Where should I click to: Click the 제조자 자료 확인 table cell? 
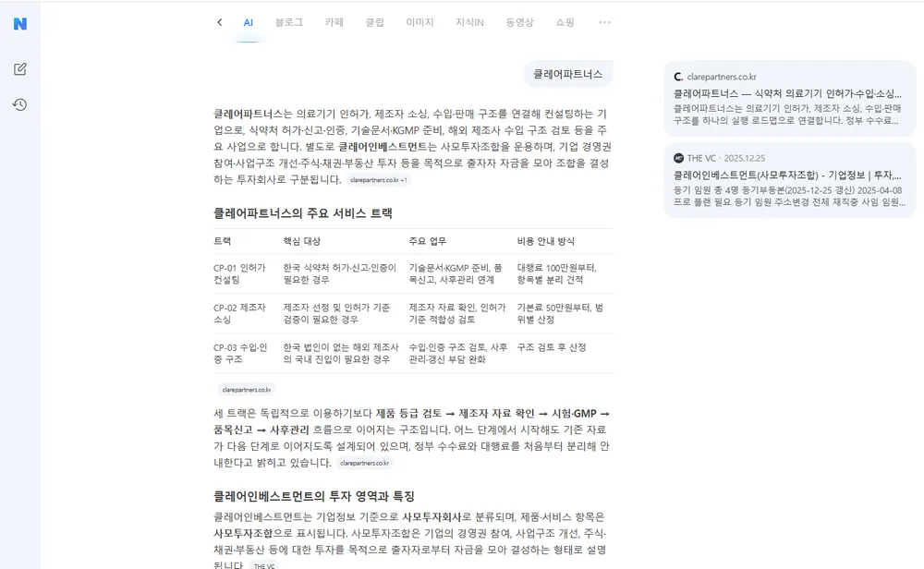tap(457, 313)
